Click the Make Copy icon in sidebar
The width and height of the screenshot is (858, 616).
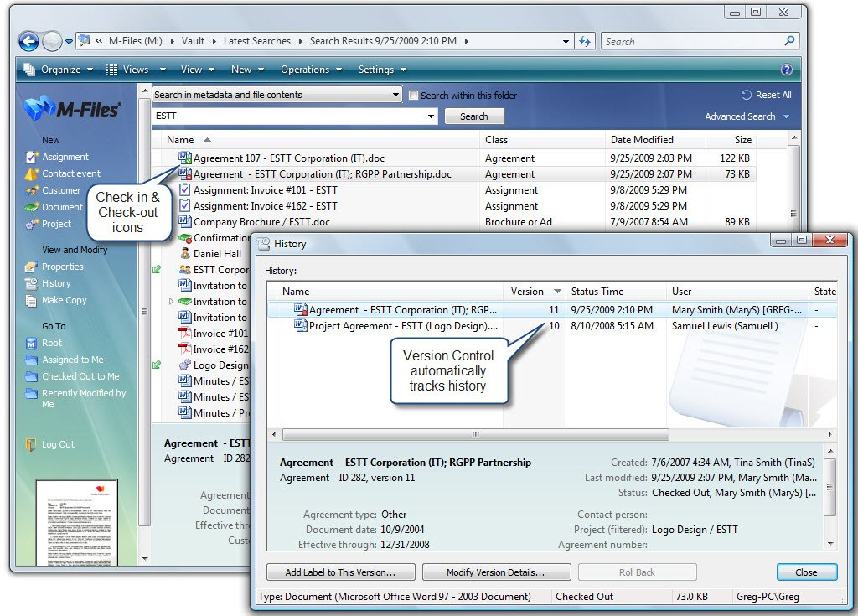[x=31, y=300]
